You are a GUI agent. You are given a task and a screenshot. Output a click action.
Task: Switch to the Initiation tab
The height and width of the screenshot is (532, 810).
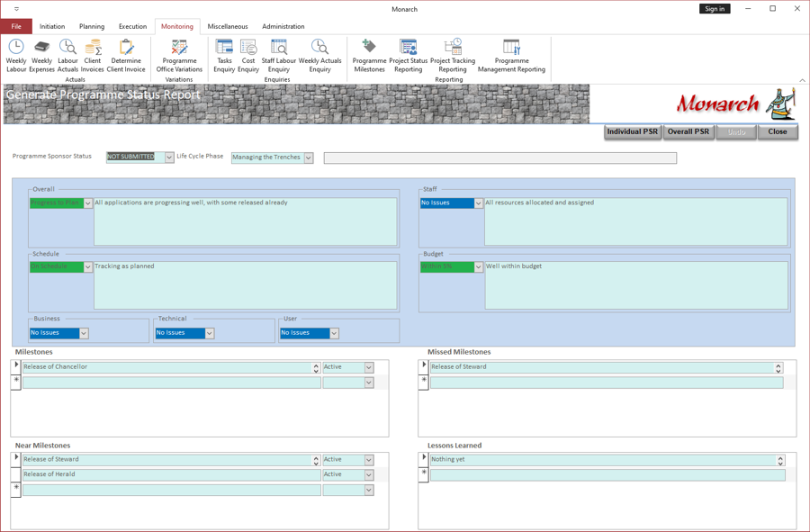coord(52,26)
